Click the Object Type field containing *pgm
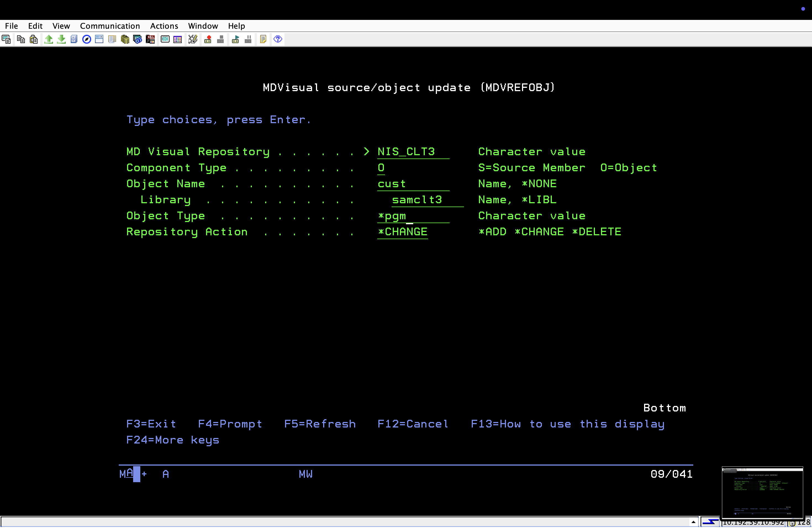Viewport: 812px width, 528px height. click(413, 216)
